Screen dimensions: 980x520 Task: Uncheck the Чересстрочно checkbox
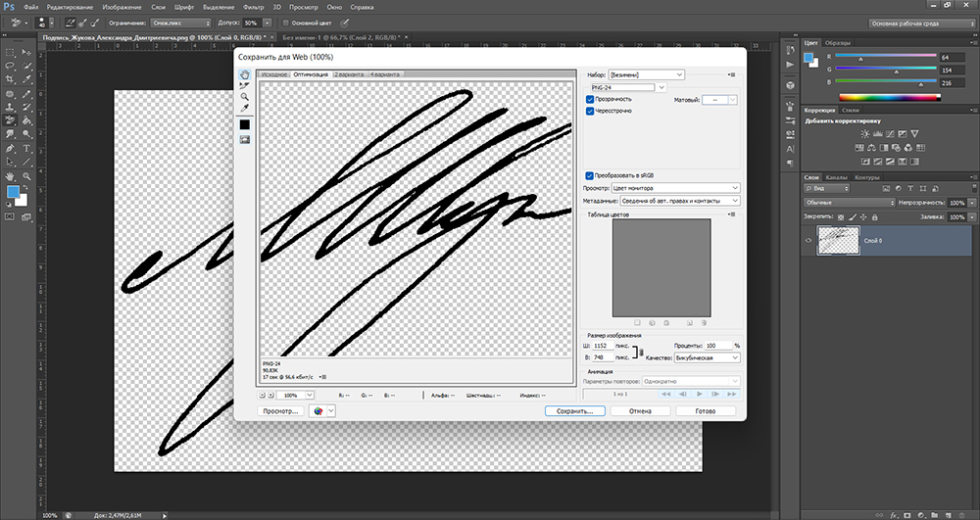[x=590, y=112]
